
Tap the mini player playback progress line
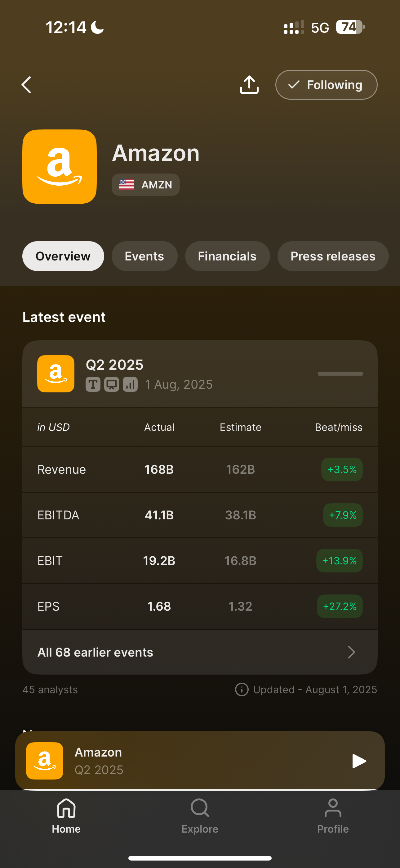pyautogui.click(x=200, y=789)
